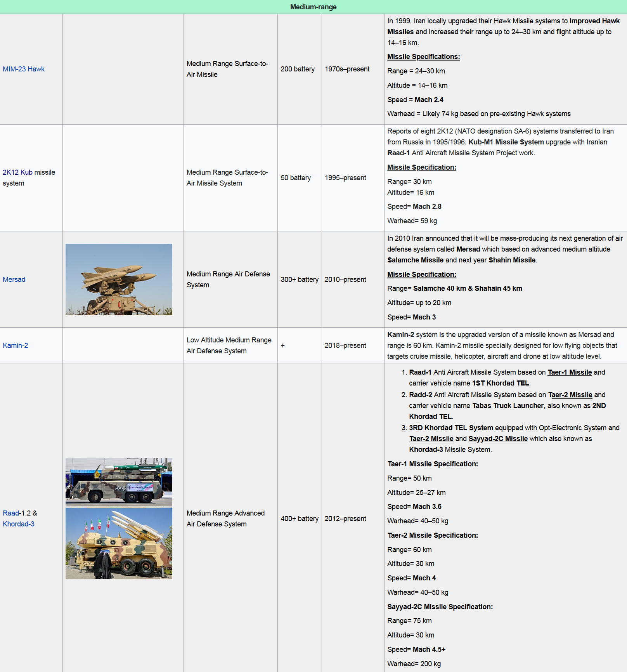Click 'Range= 60 km' text
This screenshot has width=627, height=672.
[x=409, y=550]
